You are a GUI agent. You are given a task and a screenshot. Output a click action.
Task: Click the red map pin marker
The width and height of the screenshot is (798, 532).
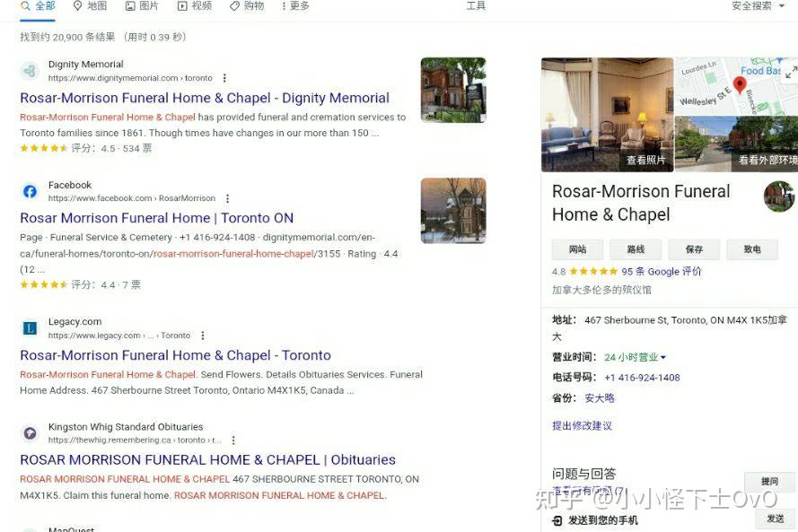pyautogui.click(x=740, y=85)
